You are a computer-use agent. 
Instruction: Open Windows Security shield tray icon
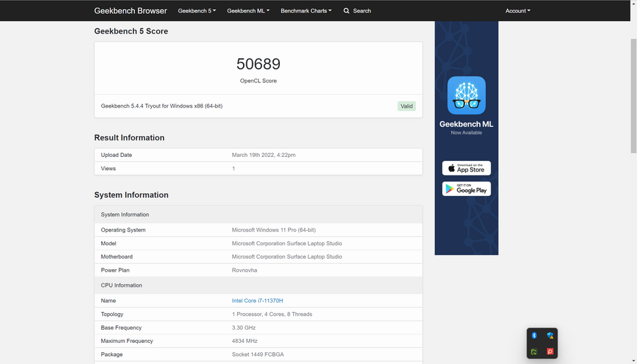click(x=550, y=336)
